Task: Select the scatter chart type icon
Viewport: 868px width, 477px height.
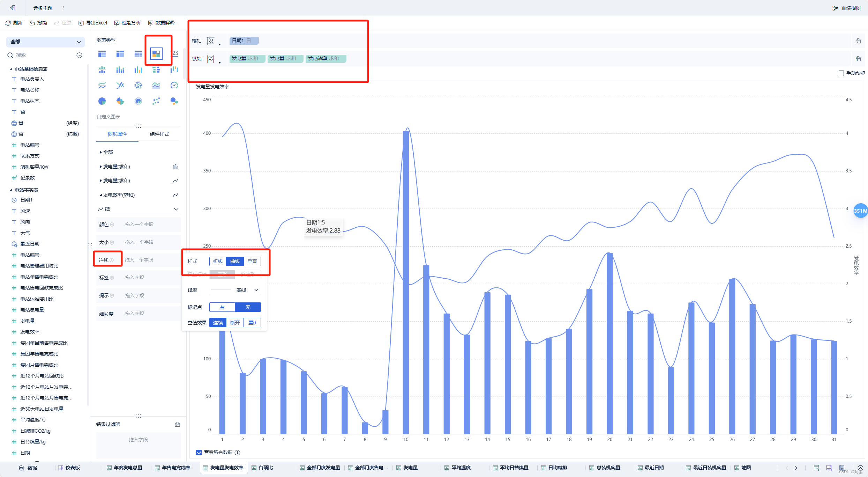Action: [x=156, y=101]
